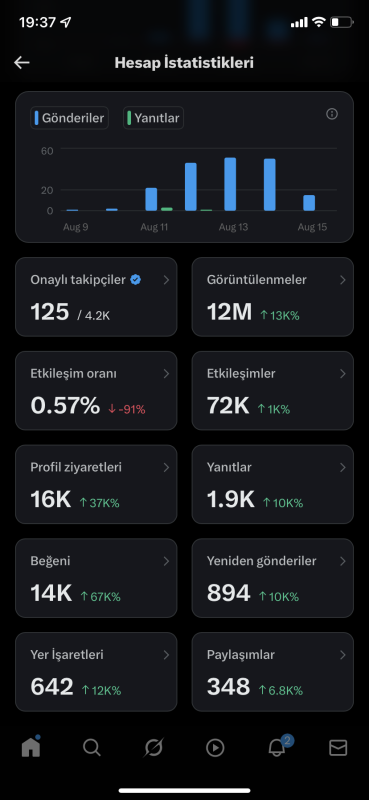Tap the blue verified badge icon
This screenshot has height=800, width=369.
[136, 280]
